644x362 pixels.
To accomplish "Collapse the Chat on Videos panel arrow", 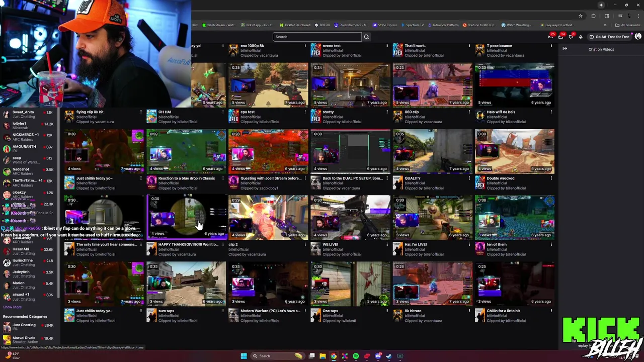I will click(565, 49).
